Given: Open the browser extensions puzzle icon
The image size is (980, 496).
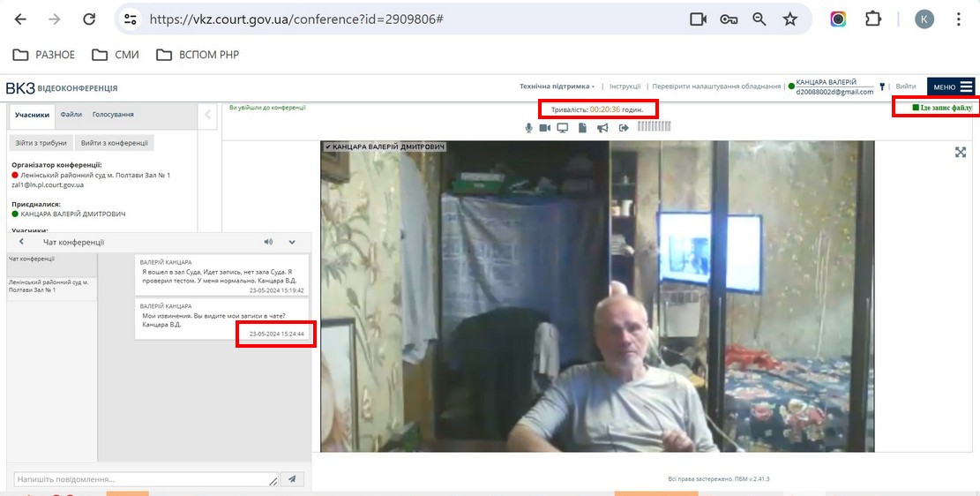Looking at the screenshot, I should (873, 19).
